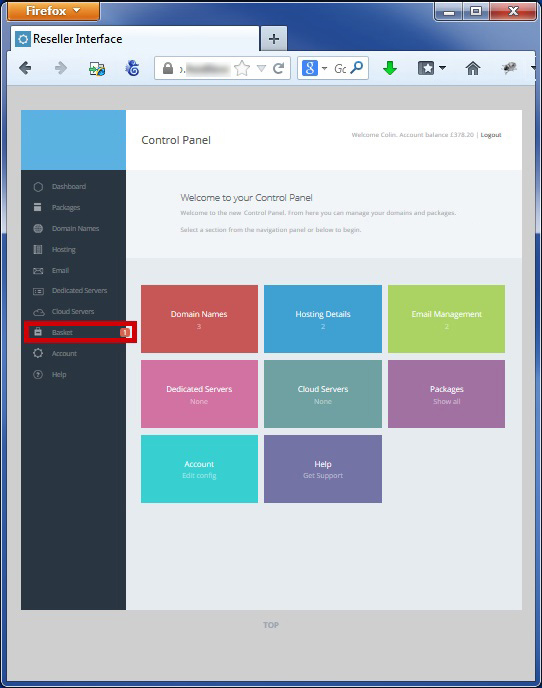
Task: Select the Reseller Interface tab
Action: point(135,39)
